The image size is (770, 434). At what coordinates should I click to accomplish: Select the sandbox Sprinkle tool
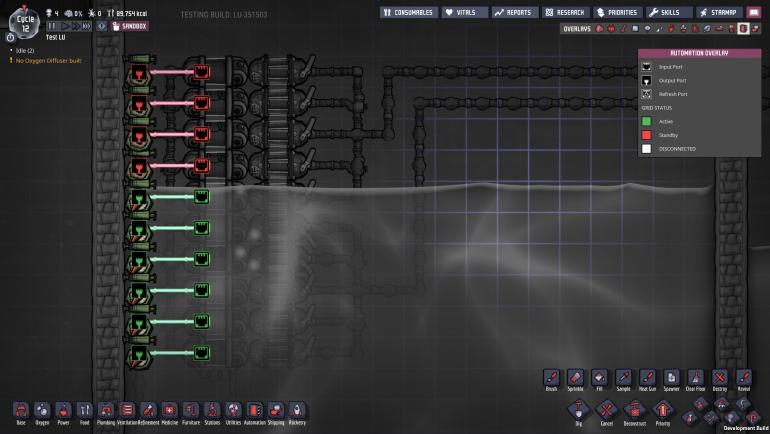[x=576, y=378]
